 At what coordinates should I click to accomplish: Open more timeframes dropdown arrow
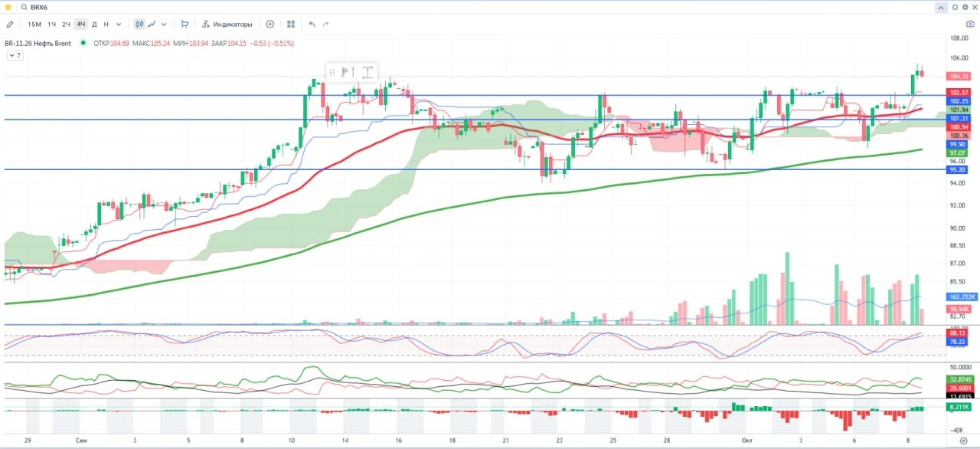point(118,24)
